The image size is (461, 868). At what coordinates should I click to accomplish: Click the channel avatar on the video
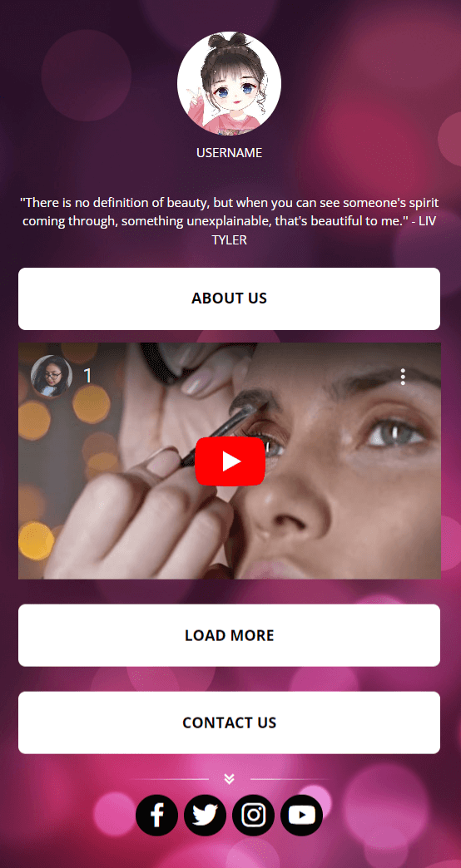click(x=52, y=376)
